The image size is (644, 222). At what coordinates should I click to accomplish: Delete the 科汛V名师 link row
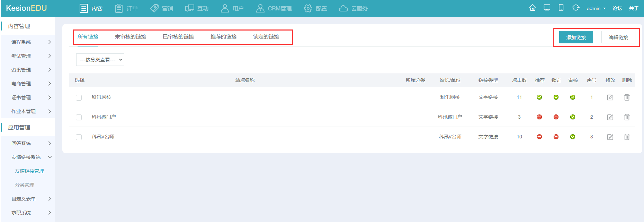pos(627,137)
